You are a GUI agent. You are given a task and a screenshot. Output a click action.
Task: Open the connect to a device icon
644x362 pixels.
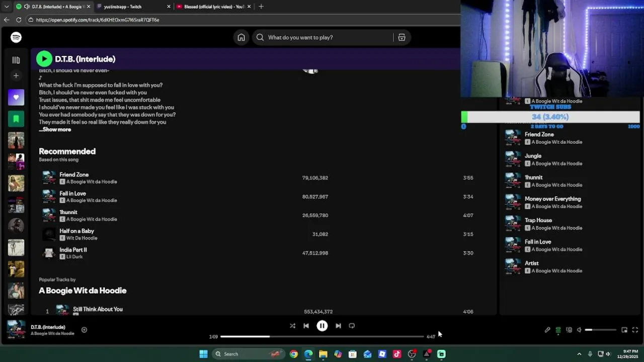[x=569, y=330]
